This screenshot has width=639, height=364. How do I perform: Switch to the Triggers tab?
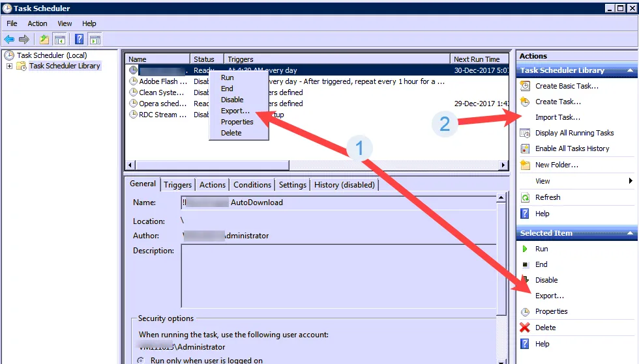pyautogui.click(x=177, y=185)
